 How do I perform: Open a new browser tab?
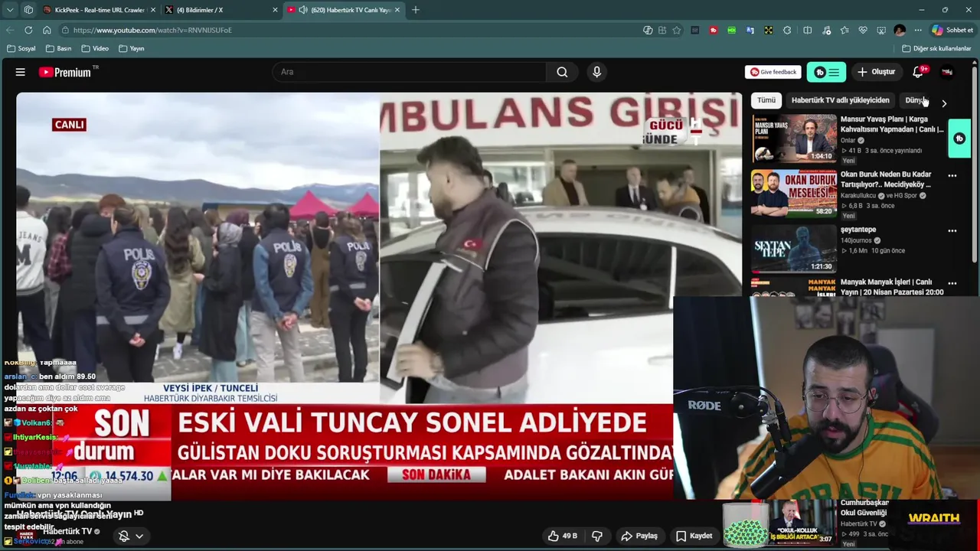point(416,10)
